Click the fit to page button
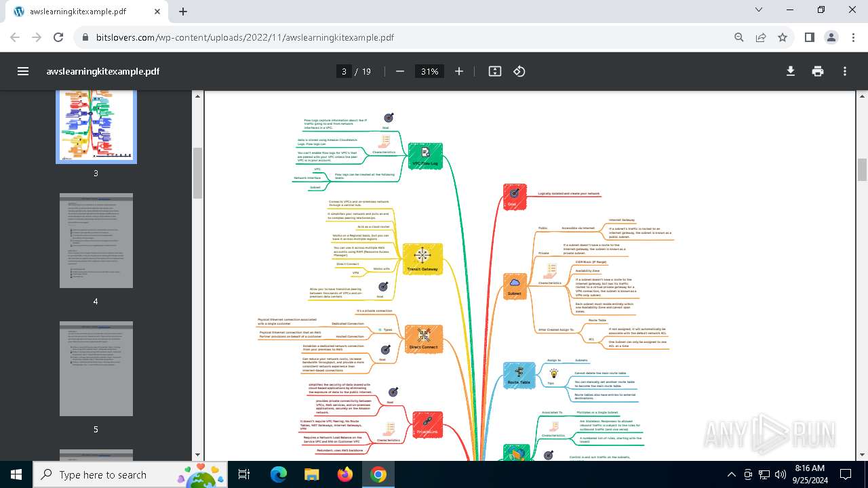This screenshot has height=488, width=868. 495,71
